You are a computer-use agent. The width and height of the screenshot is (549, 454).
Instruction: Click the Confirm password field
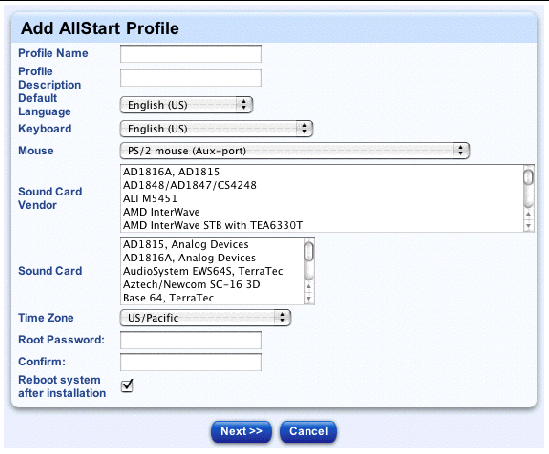(191, 362)
